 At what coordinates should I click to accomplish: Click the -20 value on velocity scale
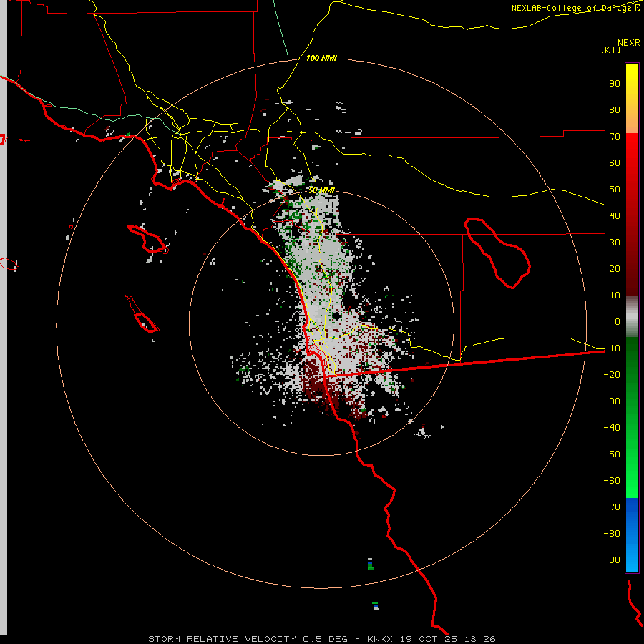pyautogui.click(x=612, y=374)
